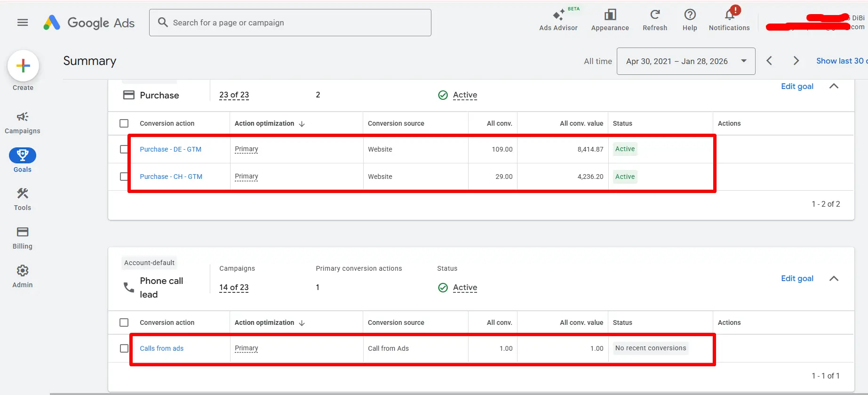Click the Purchase goal card icon
The image size is (868, 395).
coord(128,95)
